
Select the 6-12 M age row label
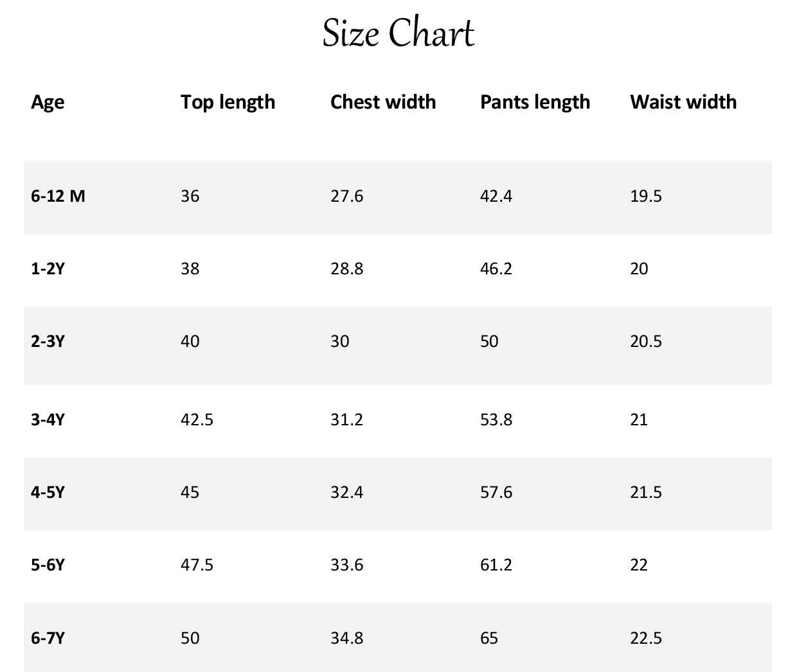[58, 196]
